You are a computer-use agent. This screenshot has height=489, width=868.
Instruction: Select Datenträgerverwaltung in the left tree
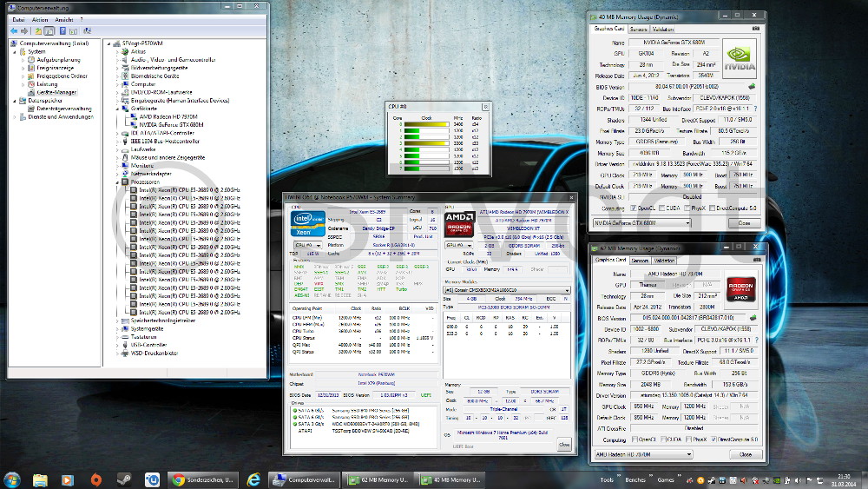pyautogui.click(x=63, y=109)
